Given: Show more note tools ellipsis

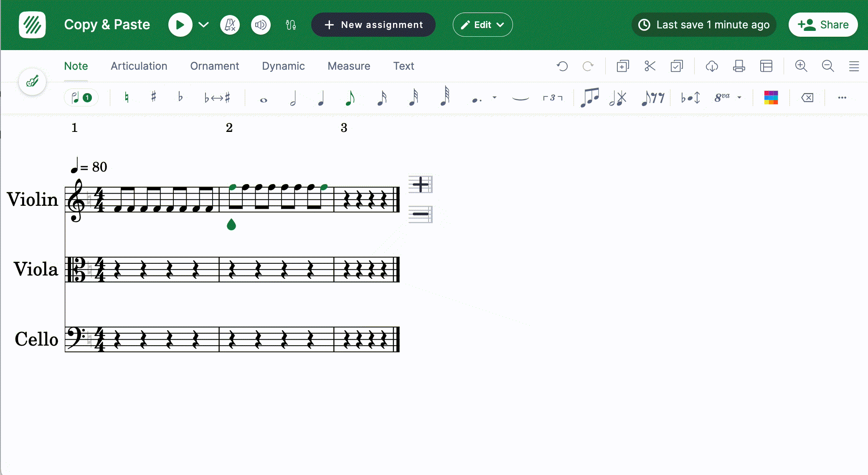Looking at the screenshot, I should click(x=842, y=98).
